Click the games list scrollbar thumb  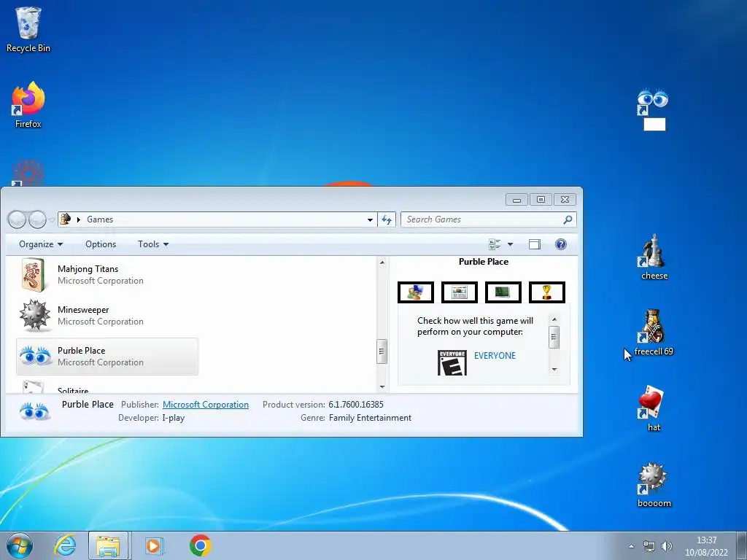click(382, 351)
